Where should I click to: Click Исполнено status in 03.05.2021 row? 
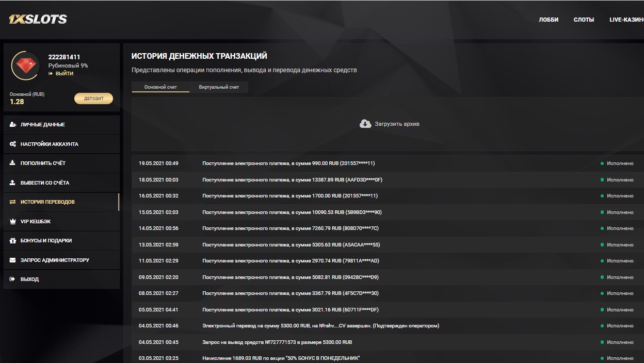coord(620,358)
